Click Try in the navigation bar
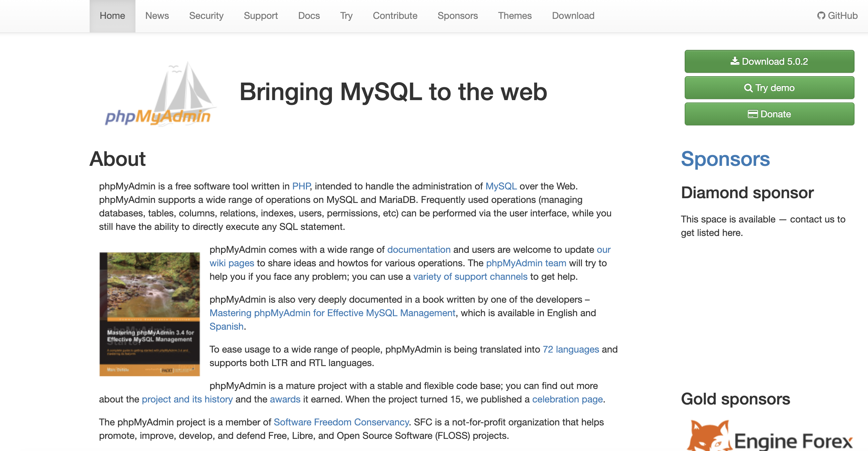The image size is (868, 451). coord(346,16)
